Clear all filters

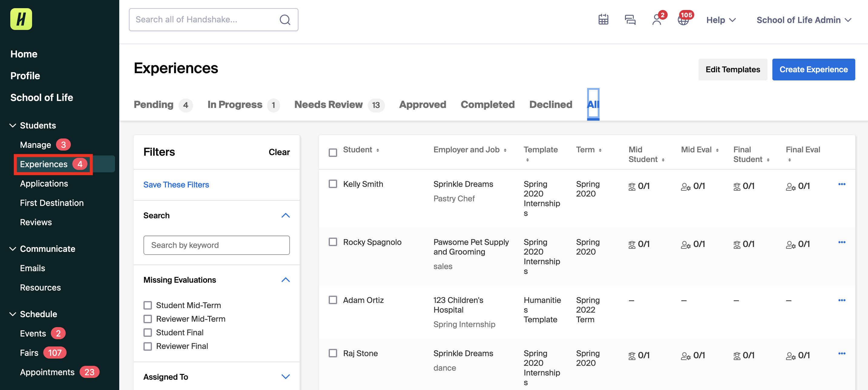279,152
